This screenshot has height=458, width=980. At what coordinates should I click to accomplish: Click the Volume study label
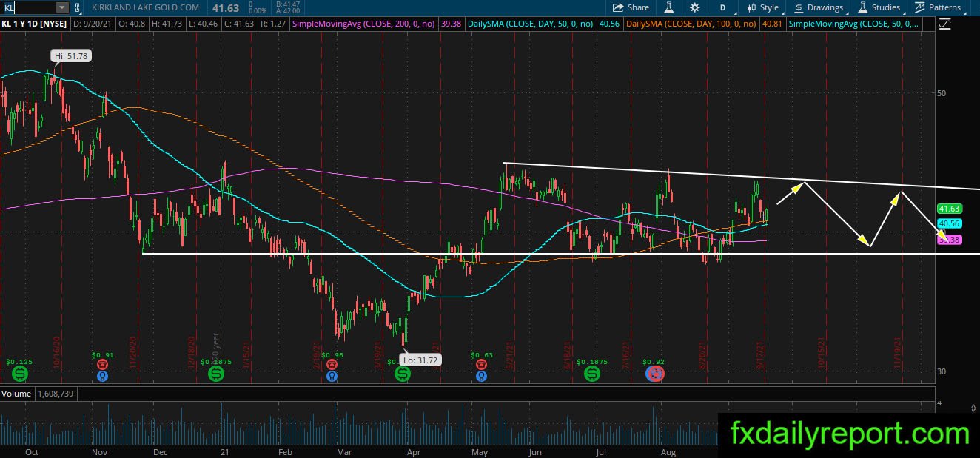point(16,394)
